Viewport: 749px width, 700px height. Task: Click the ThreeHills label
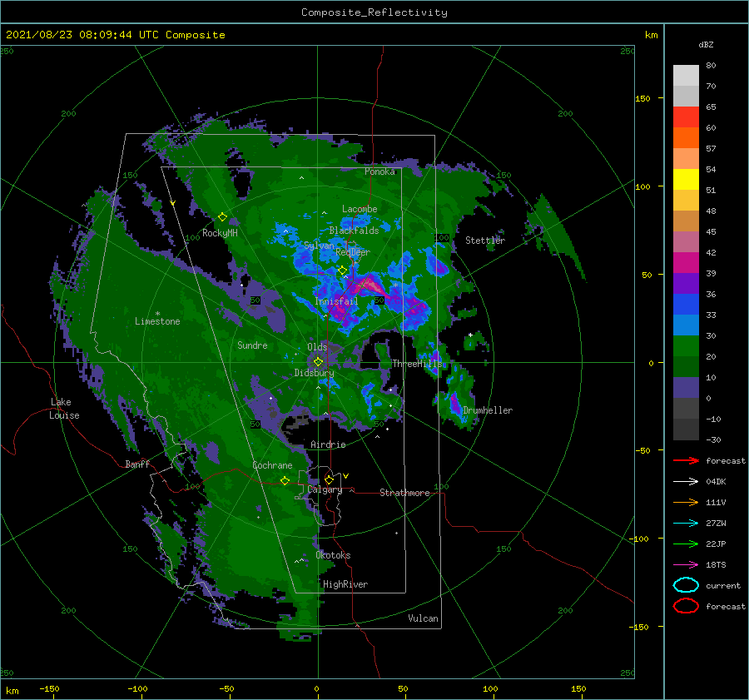click(418, 364)
